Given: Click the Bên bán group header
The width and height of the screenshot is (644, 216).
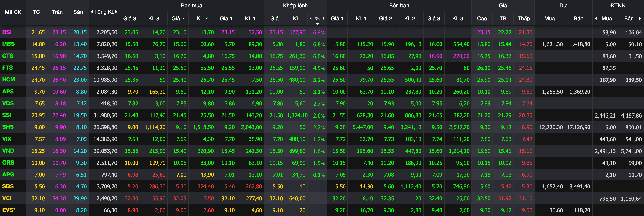Looking at the screenshot, I should pos(399,6).
